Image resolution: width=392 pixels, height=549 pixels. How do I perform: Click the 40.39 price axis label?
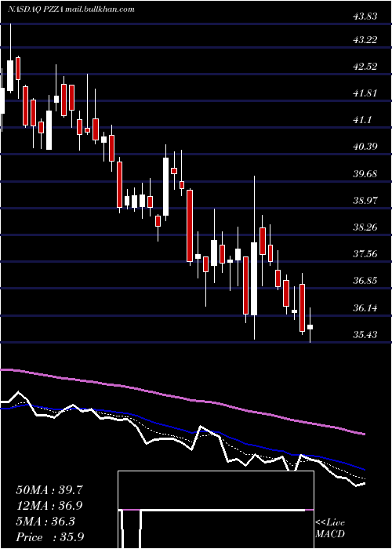pyautogui.click(x=365, y=147)
